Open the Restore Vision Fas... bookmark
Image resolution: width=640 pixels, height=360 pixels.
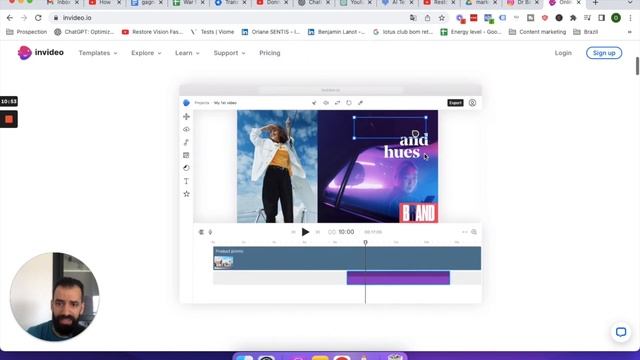[153, 32]
